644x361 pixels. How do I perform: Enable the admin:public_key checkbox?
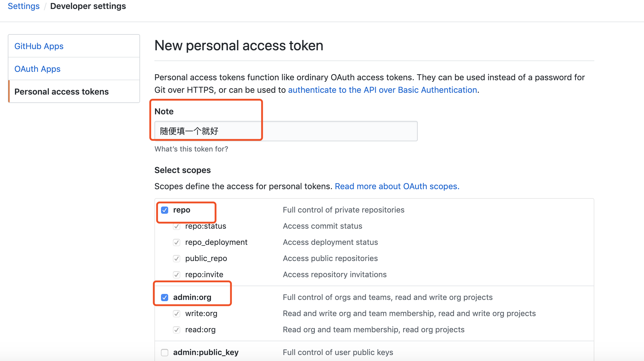(x=165, y=353)
